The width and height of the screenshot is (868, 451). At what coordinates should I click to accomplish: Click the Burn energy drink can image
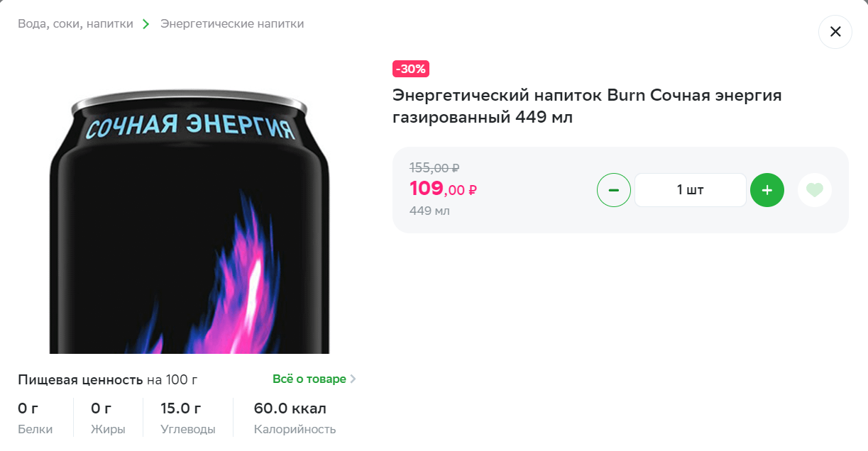[x=190, y=220]
